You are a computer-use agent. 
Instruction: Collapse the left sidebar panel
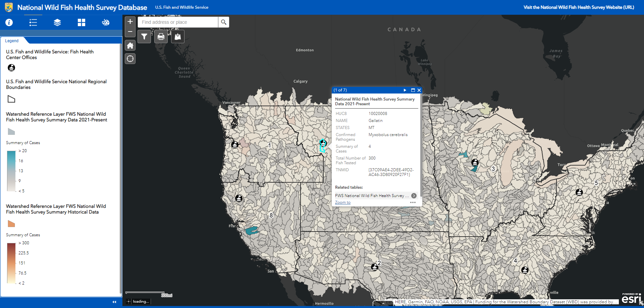[114, 302]
